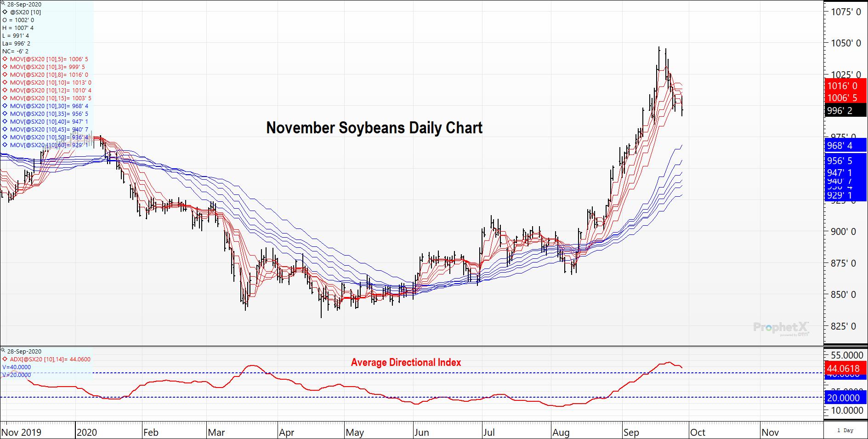Screen dimensions: 868x439
Task: Click the blue diamond beside MOV 60 legend entry
Action: [x=5, y=145]
